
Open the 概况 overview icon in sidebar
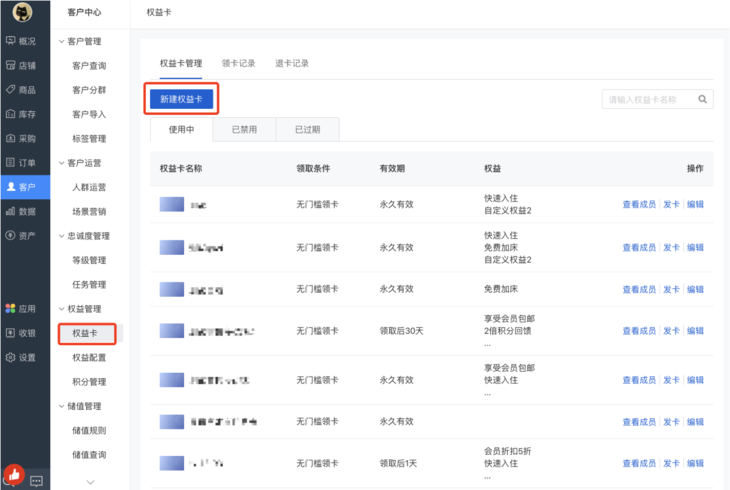pyautogui.click(x=11, y=41)
